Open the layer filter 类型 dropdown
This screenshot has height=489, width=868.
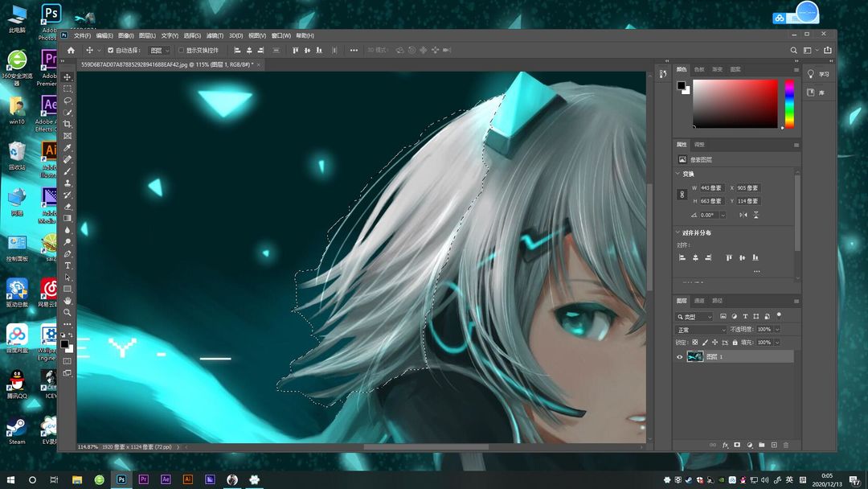(694, 317)
